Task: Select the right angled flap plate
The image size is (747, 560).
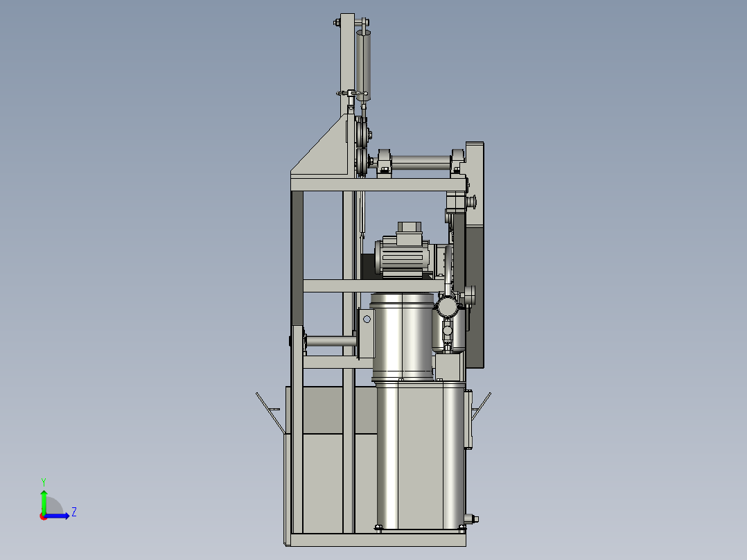Action: click(x=481, y=406)
